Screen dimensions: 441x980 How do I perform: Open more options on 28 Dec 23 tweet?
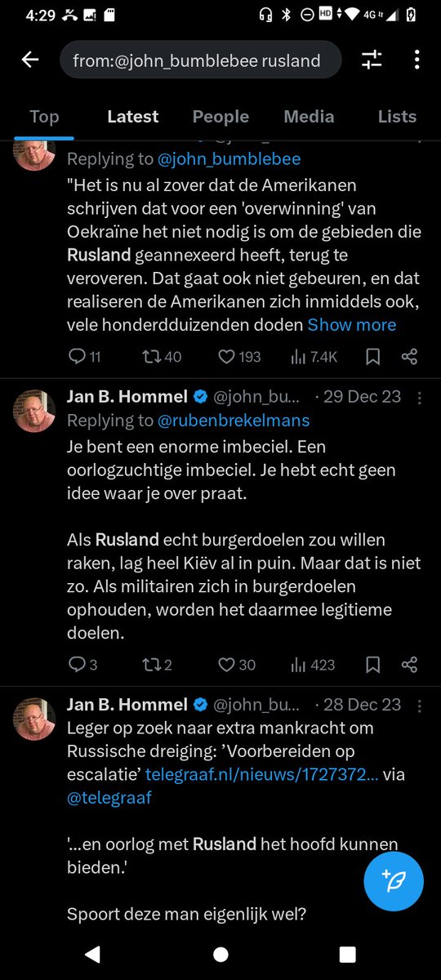(420, 706)
